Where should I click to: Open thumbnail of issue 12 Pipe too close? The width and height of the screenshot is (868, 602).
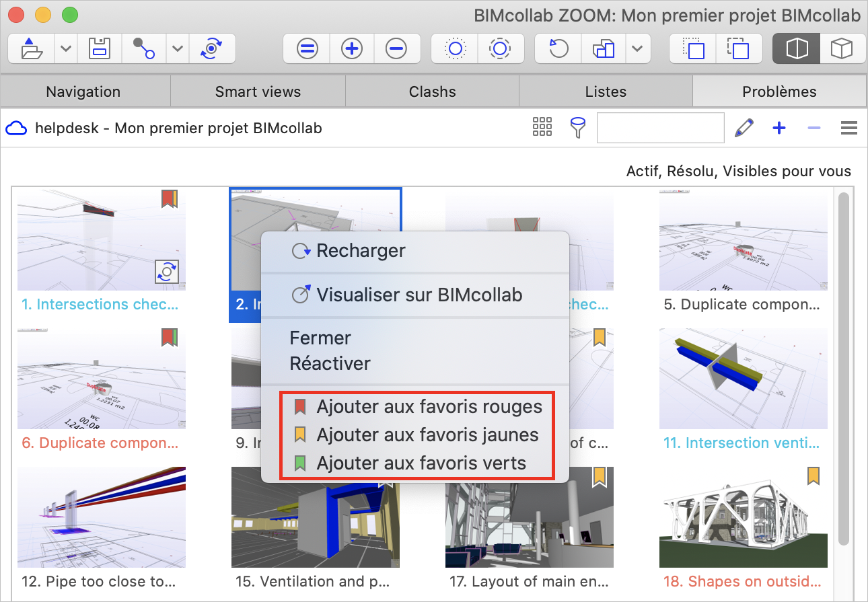pos(102,517)
